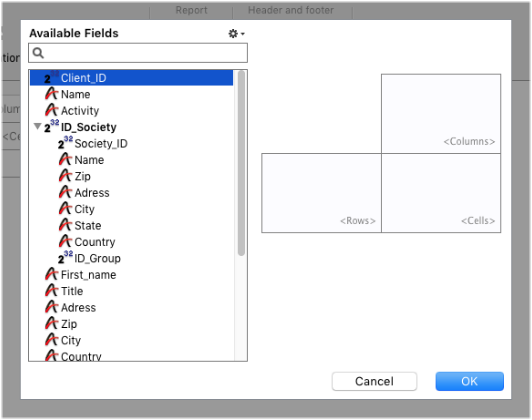Click the text icon beside First_name

click(x=52, y=274)
